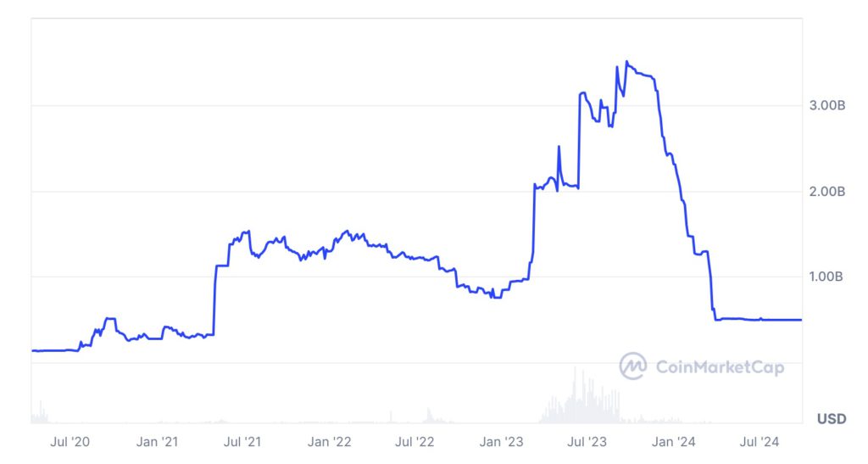Viewport: 868px width, 464px height.
Task: Select the Jan '23 date label
Action: point(502,441)
